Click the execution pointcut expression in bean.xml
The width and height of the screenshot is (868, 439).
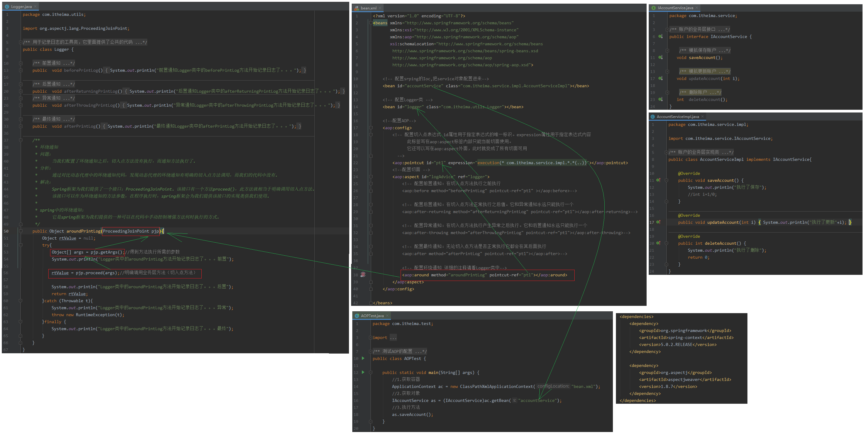coord(532,163)
